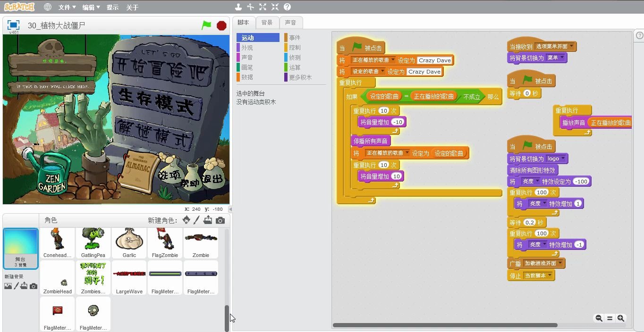Click 生存模式 on the stage
The image size is (644, 332).
coord(156,101)
